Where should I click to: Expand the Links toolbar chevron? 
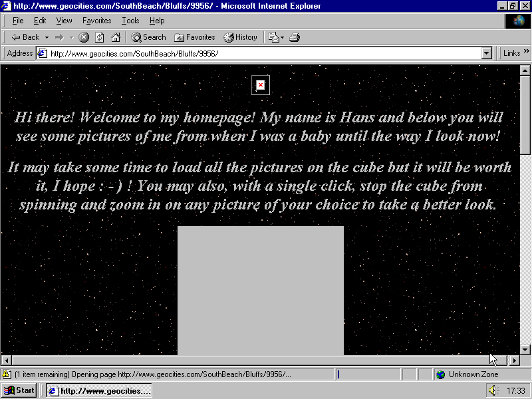click(526, 51)
